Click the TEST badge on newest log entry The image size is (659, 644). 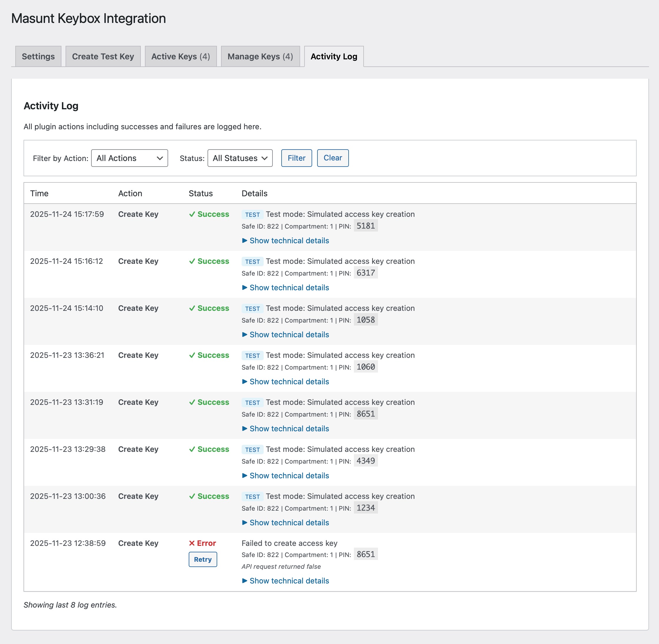[x=252, y=214]
